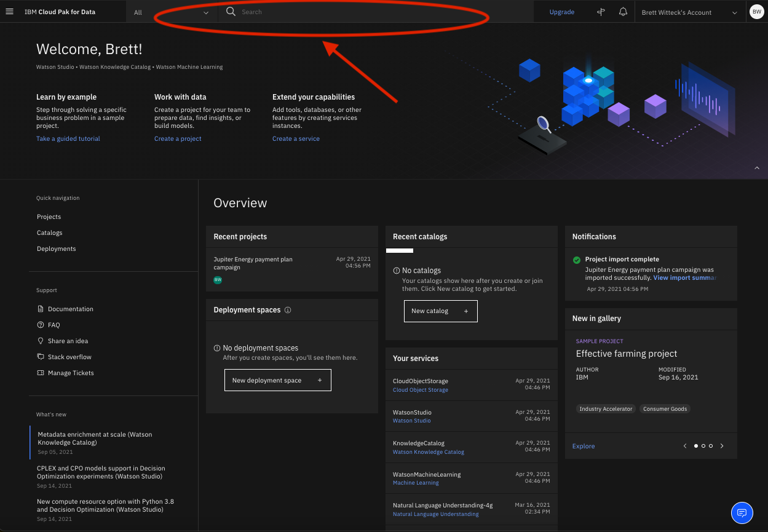
Task: Click Create a service link
Action: pyautogui.click(x=296, y=138)
